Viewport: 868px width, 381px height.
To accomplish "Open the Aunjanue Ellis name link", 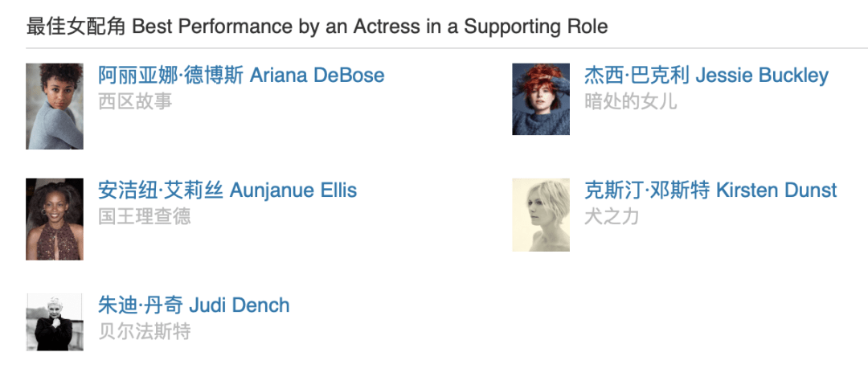I will [293, 190].
